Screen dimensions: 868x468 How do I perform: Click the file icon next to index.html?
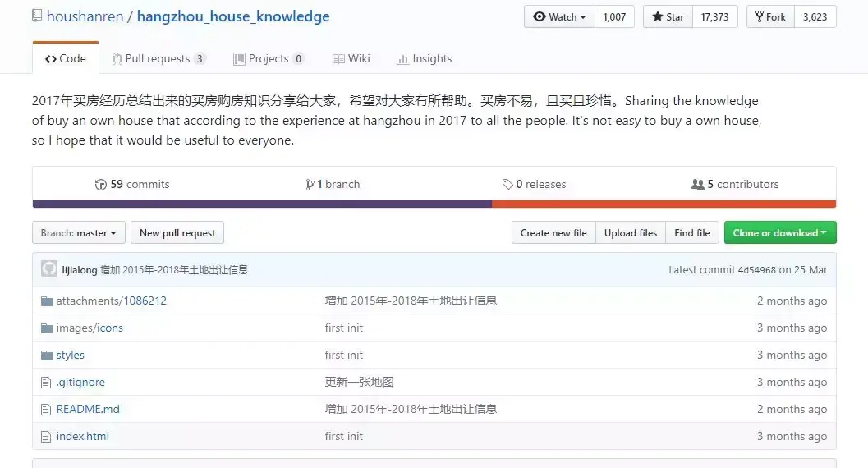pos(47,436)
